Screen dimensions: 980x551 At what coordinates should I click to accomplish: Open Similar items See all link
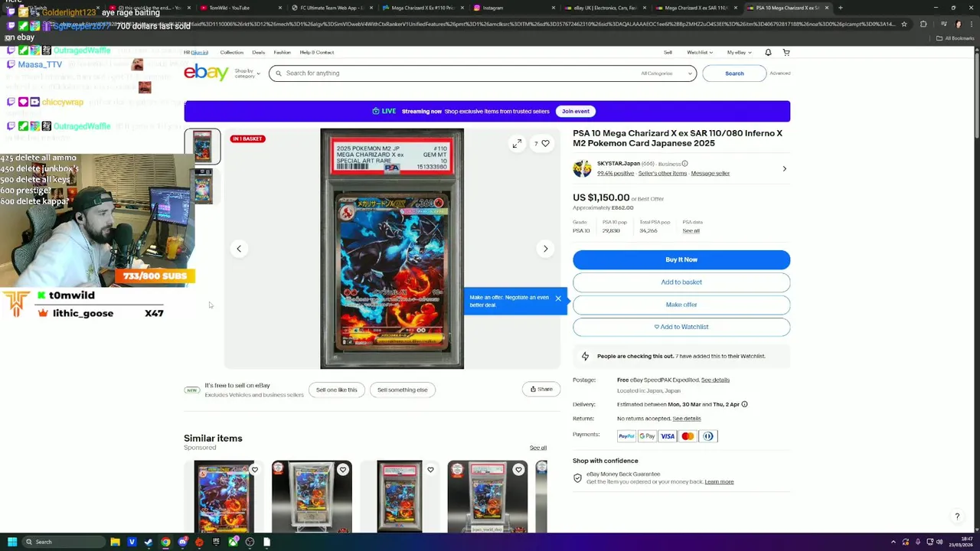[x=538, y=448]
